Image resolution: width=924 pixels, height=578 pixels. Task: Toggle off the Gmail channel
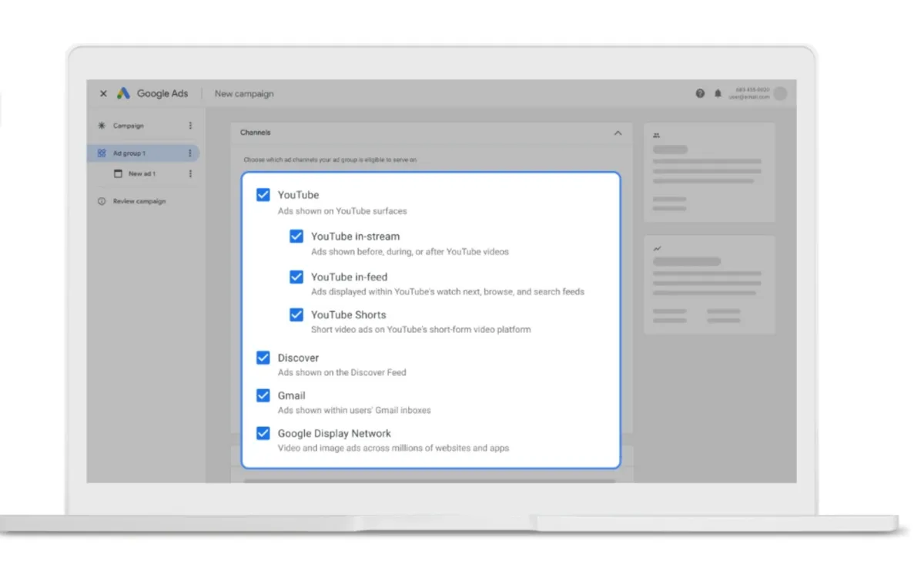click(x=263, y=395)
